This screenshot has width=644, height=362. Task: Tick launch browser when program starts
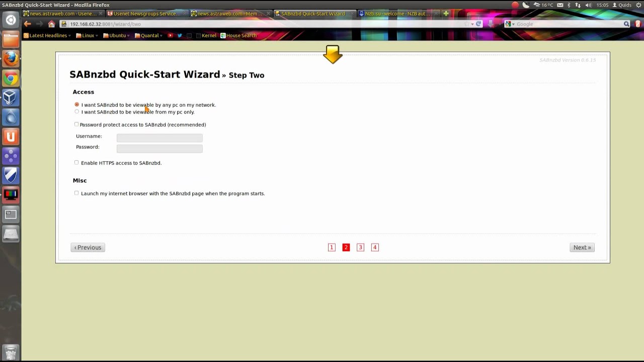[76, 193]
